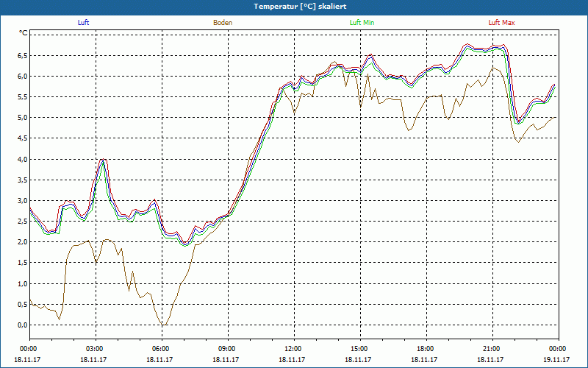This screenshot has width=588, height=368.
Task: Click the 5,5 y-axis value
Action: [23, 97]
